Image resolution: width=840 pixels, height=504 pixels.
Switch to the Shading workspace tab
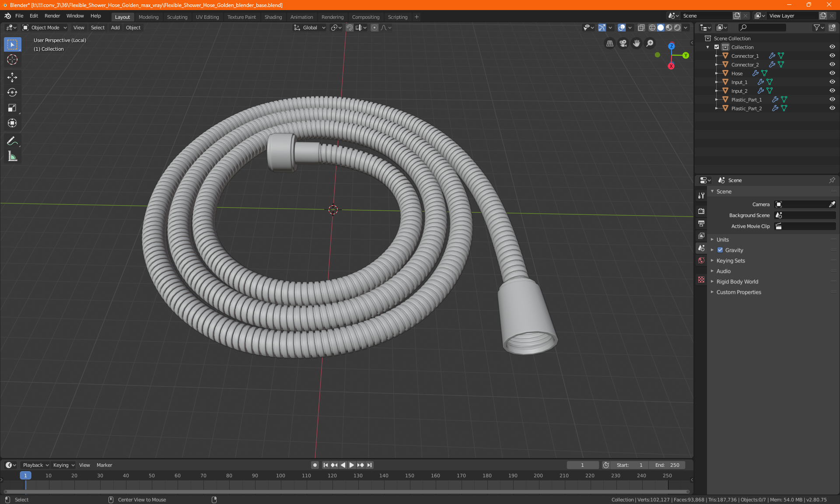(x=273, y=17)
